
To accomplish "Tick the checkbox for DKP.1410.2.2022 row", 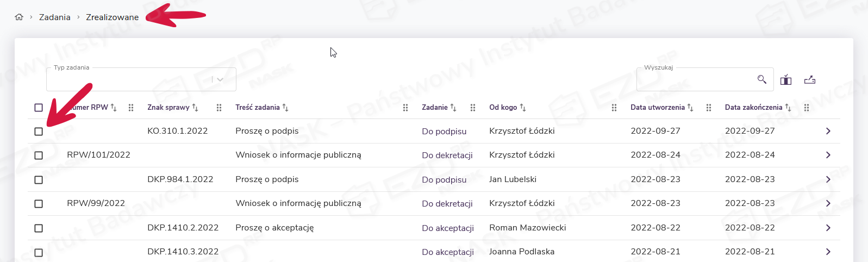I will (39, 228).
